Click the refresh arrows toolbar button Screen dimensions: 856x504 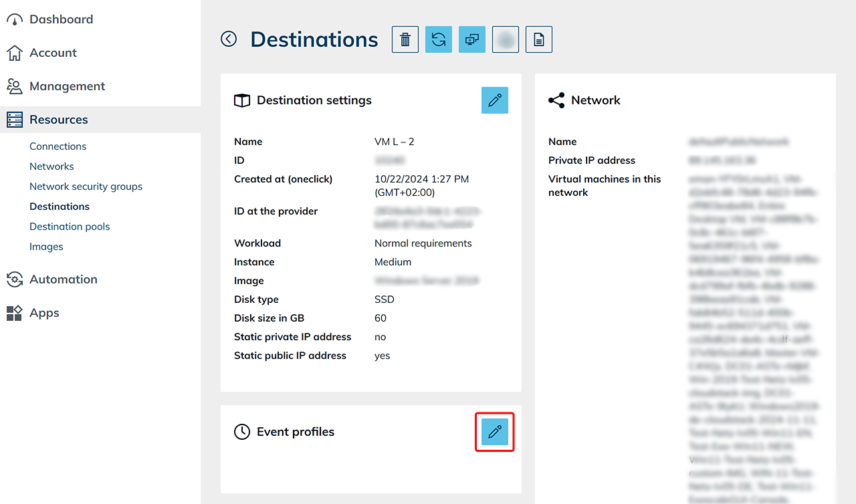point(439,40)
